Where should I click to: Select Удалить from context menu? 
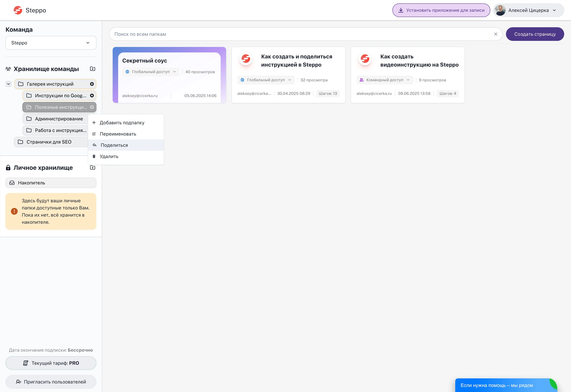tap(109, 156)
